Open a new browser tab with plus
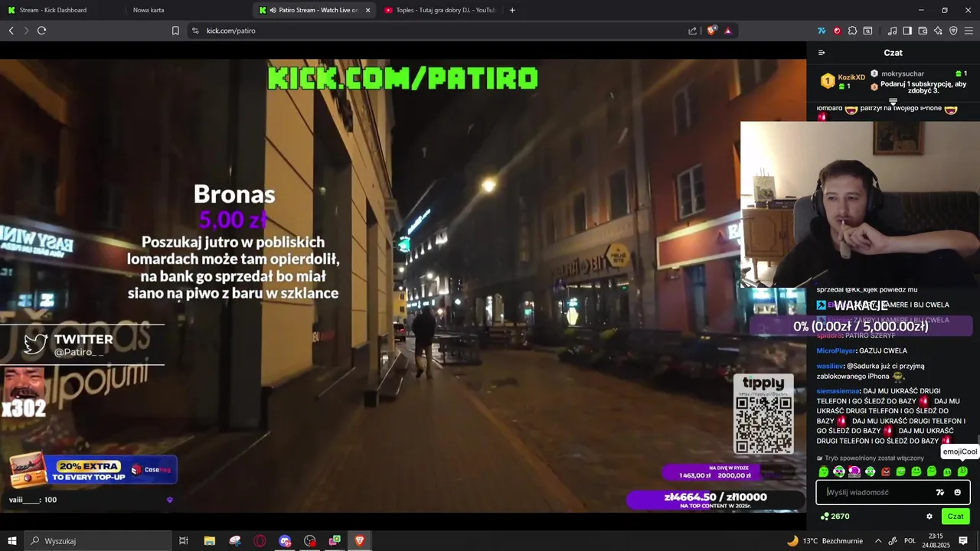980x551 pixels. point(512,10)
